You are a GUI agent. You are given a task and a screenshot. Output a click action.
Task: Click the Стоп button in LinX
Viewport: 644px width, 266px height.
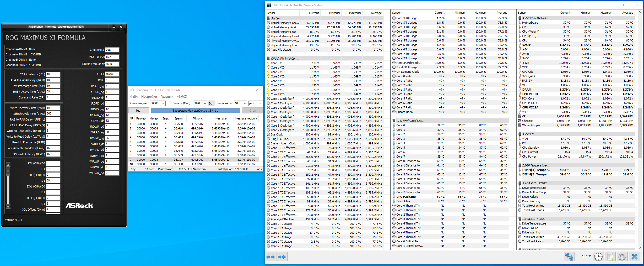click(253, 111)
